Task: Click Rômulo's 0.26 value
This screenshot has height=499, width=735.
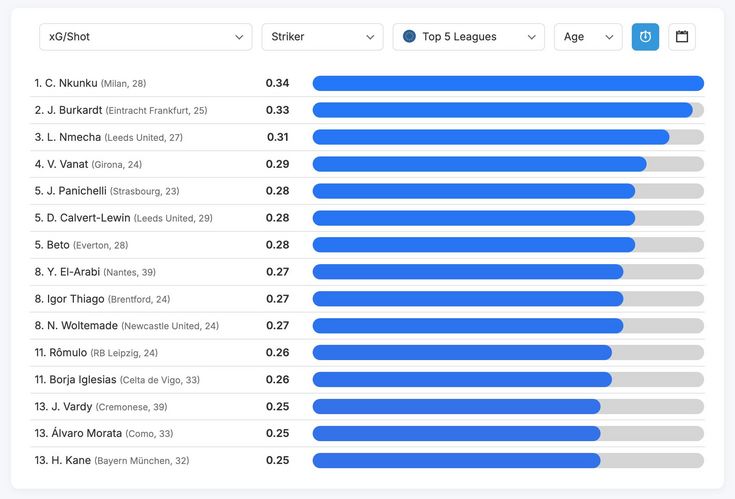Action: coord(278,352)
